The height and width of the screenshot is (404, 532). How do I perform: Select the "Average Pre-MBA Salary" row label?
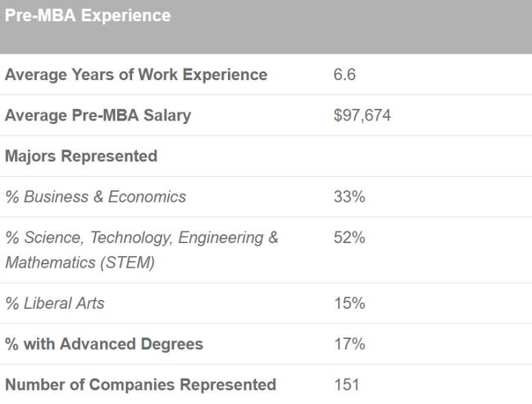98,116
